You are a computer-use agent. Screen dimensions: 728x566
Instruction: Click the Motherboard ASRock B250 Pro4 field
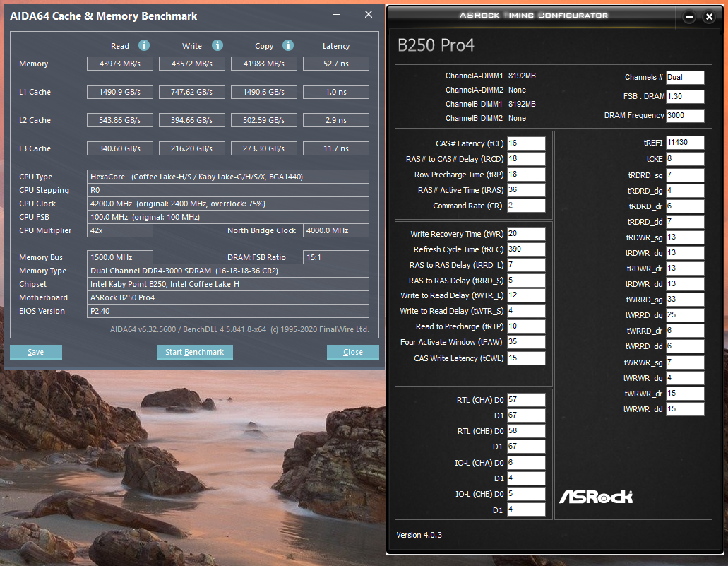[x=228, y=298]
